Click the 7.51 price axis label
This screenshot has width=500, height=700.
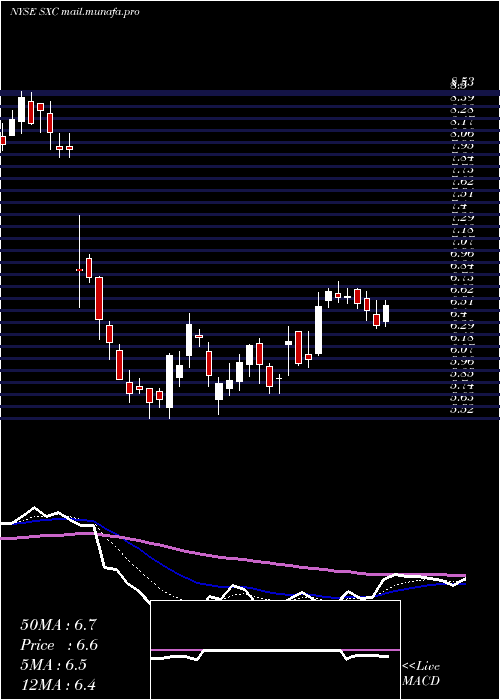point(462,194)
